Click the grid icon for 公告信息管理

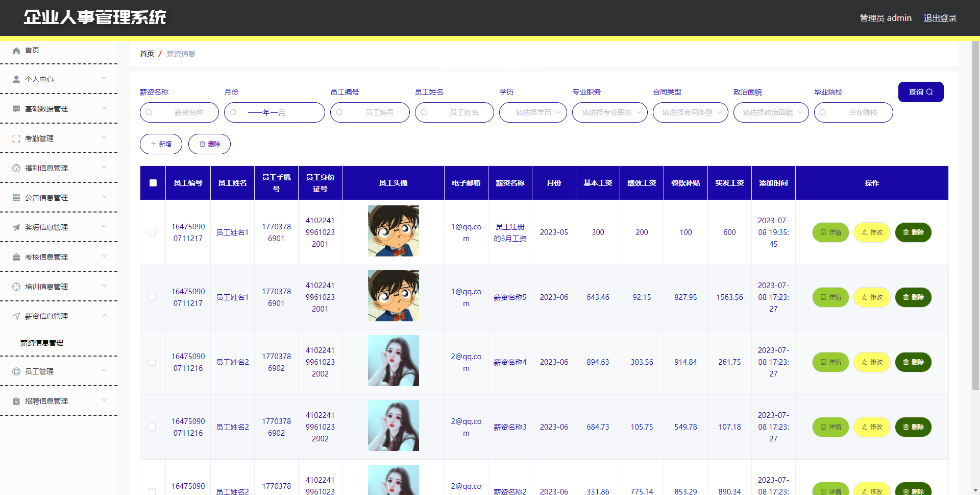point(16,198)
